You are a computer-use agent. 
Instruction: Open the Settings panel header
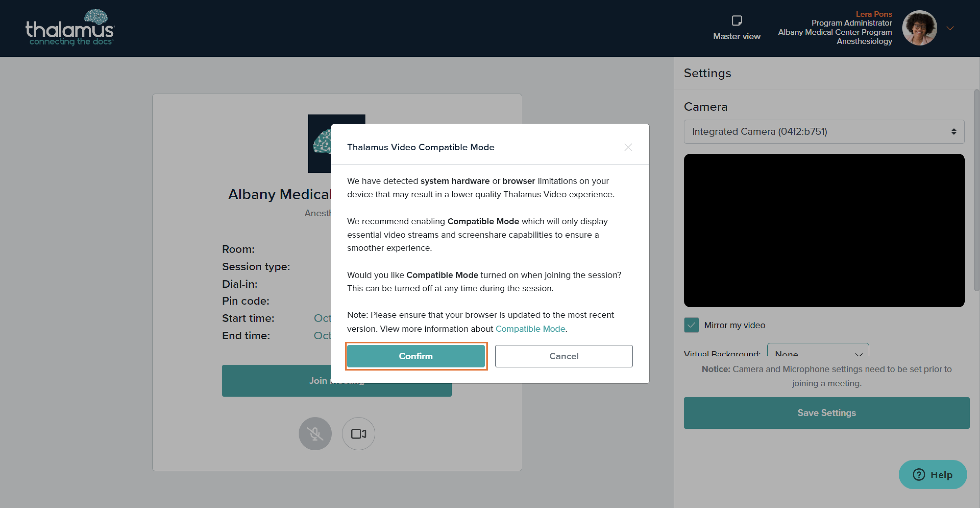[x=707, y=73]
